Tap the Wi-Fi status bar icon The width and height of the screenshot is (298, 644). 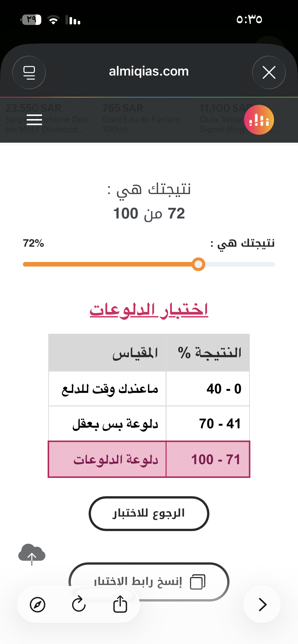(53, 20)
